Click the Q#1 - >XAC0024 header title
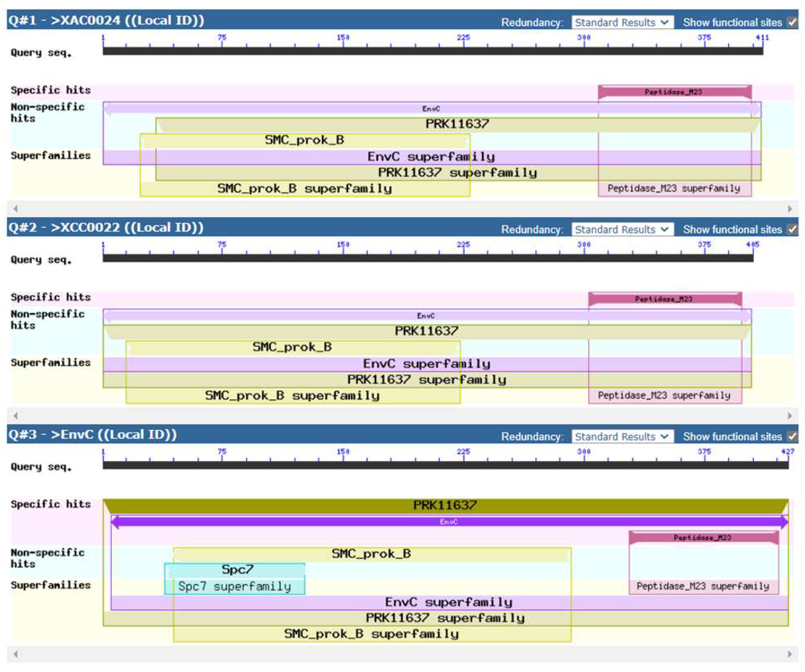 pyautogui.click(x=106, y=20)
